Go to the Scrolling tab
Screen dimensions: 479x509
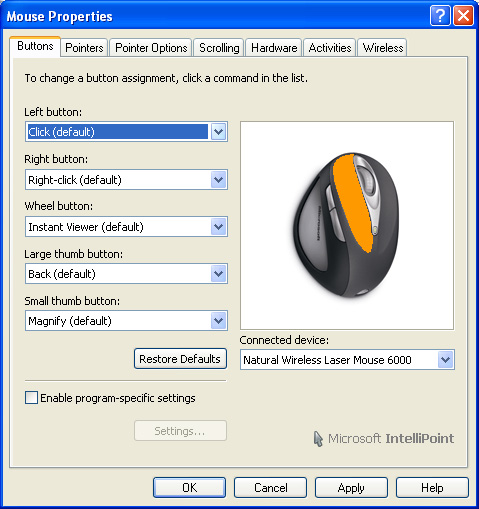[x=219, y=48]
